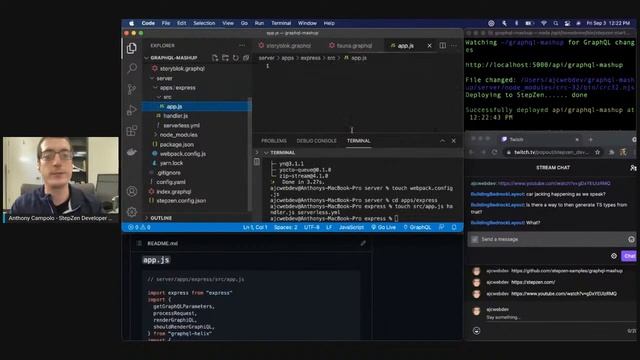Open the emoji picker in lower chat
Image resolution: width=640 pixels, height=360 pixels.
pyautogui.click(x=476, y=331)
